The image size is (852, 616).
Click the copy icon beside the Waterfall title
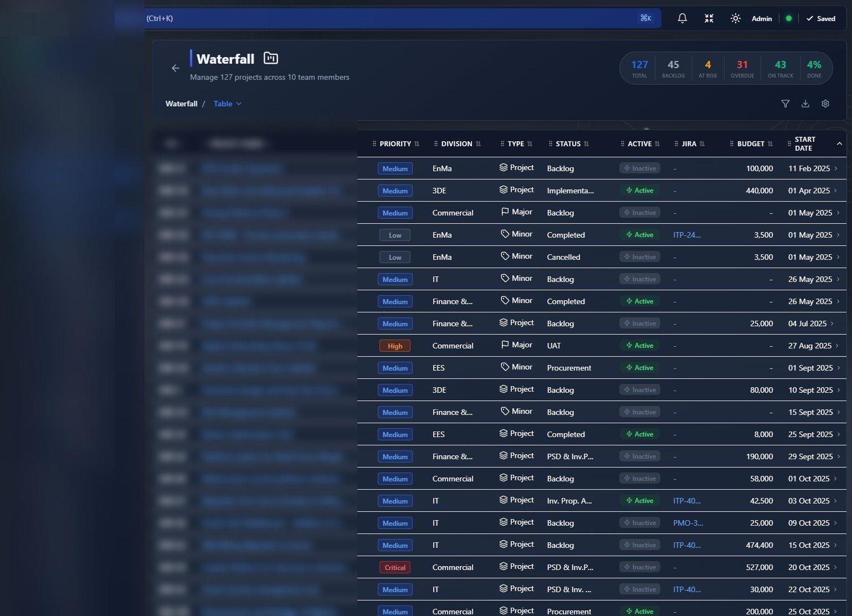[270, 58]
